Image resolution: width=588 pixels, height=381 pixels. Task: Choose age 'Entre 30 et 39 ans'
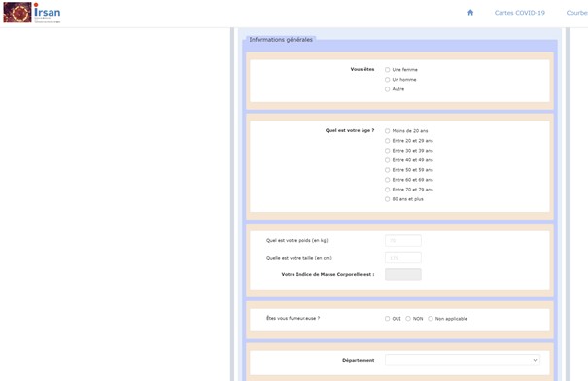click(388, 151)
